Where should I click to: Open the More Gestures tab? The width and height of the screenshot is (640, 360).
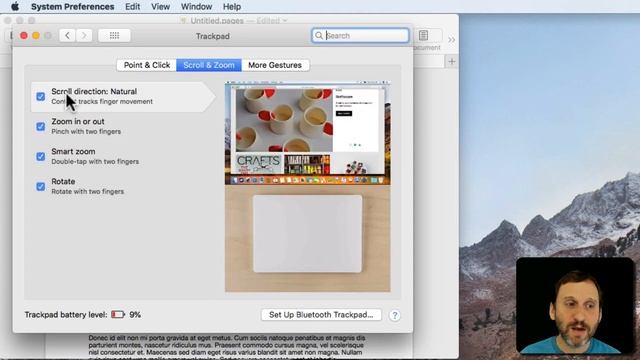tap(275, 65)
